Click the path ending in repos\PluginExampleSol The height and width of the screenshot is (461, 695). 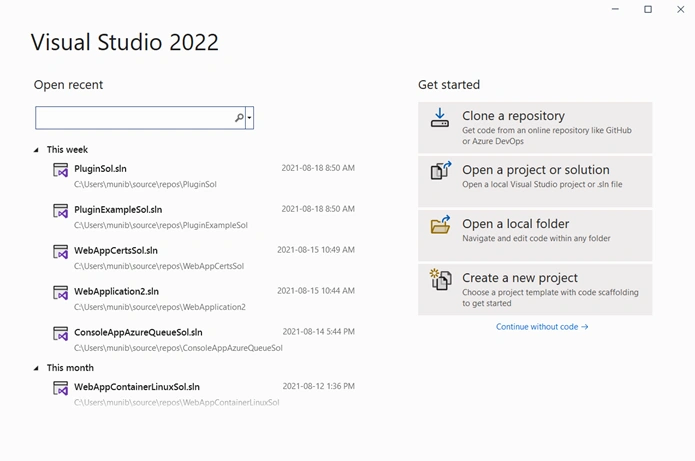(161, 225)
